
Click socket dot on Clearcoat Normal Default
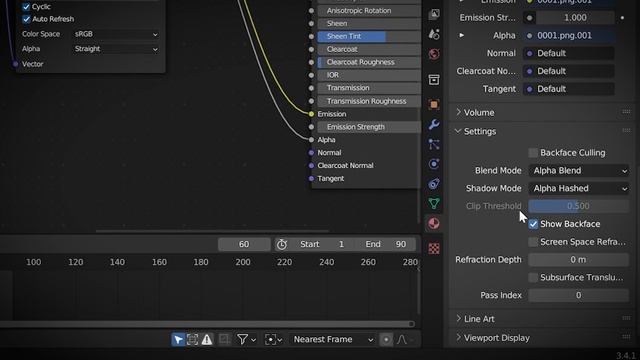(529, 71)
